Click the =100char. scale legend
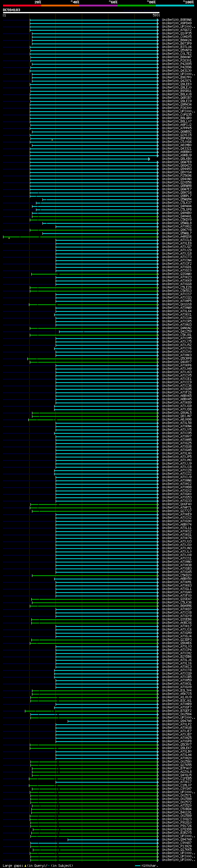Screen dimensions: 197x868 (x=146, y=866)
